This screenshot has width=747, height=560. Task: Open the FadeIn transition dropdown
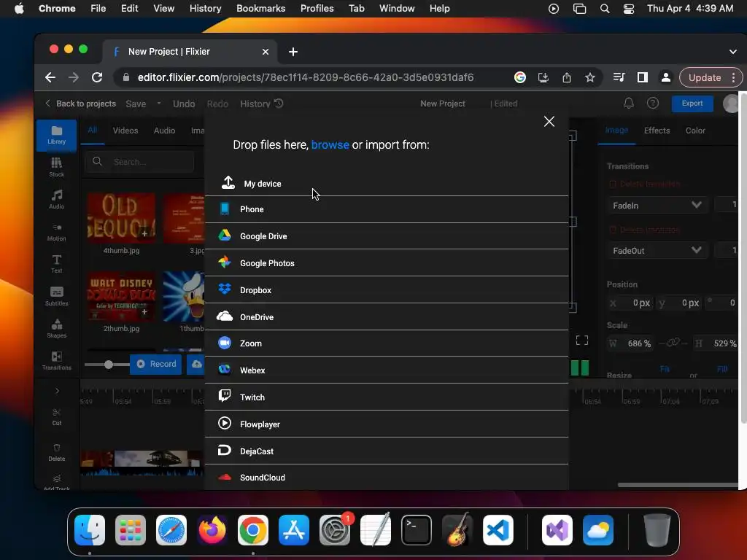(x=657, y=205)
